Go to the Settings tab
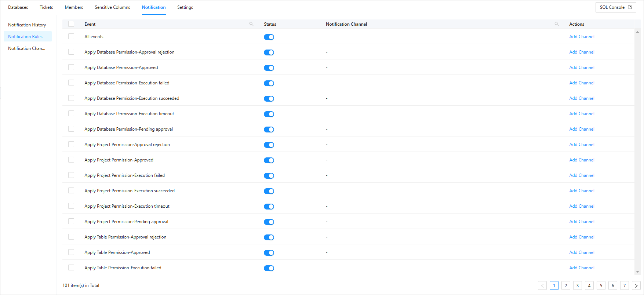The height and width of the screenshot is (295, 644). point(185,7)
